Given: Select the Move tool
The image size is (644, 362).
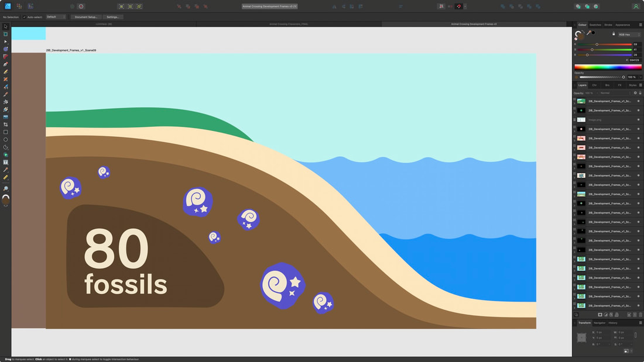Looking at the screenshot, I should (5, 27).
